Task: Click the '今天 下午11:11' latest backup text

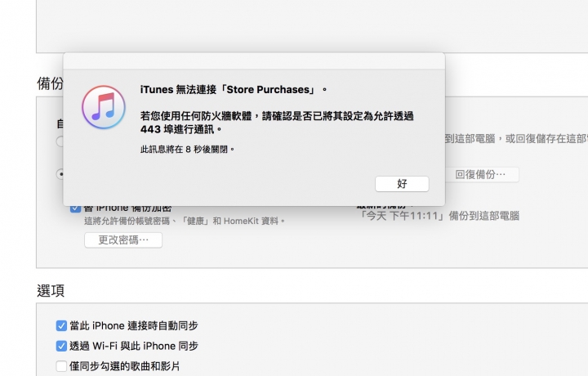Action: [x=439, y=216]
